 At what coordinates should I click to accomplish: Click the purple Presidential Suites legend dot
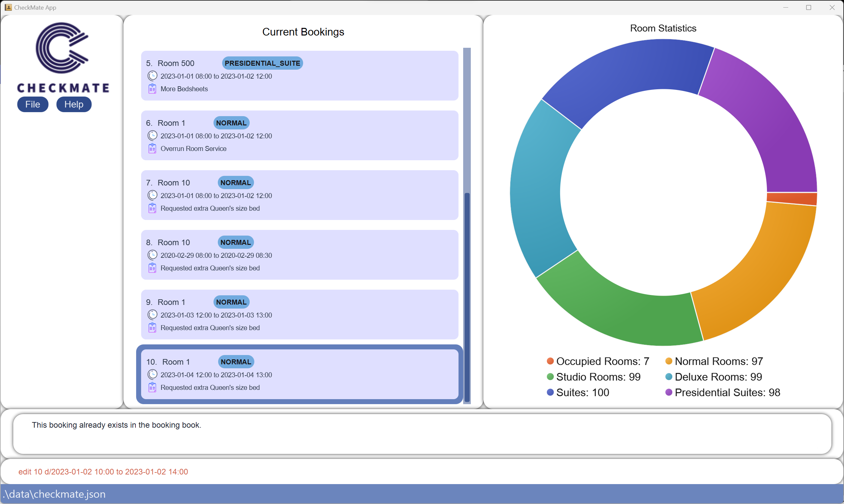pos(668,392)
